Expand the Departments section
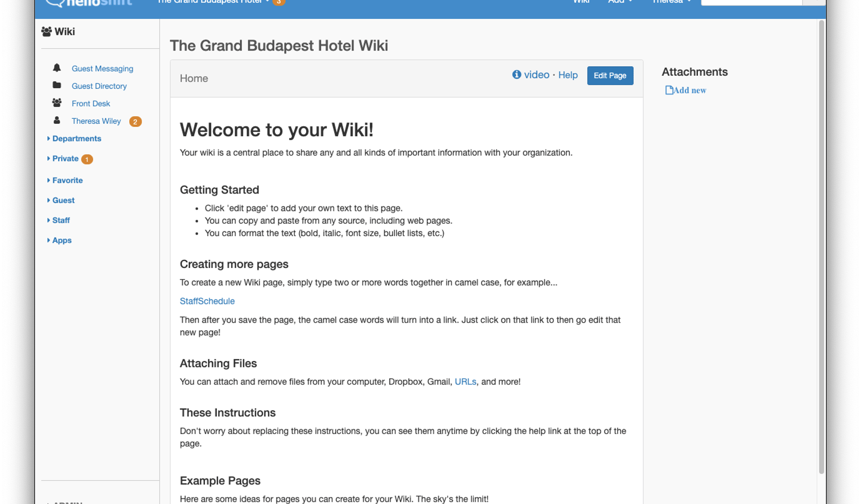861x504 pixels. pyautogui.click(x=74, y=138)
